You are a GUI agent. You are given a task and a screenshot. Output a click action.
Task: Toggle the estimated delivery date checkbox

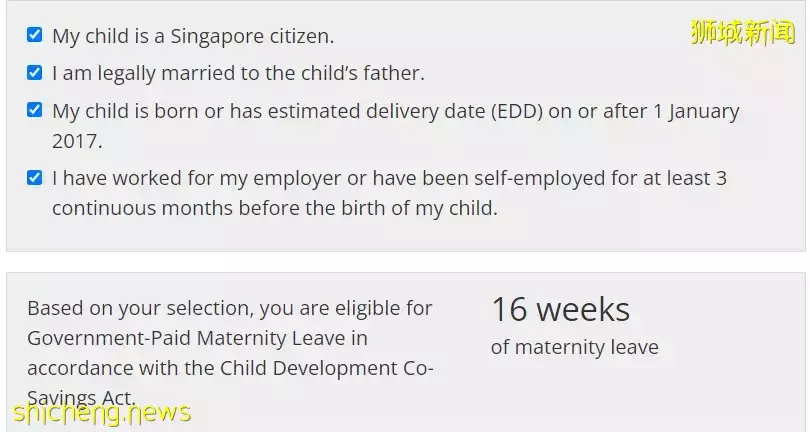pyautogui.click(x=35, y=110)
